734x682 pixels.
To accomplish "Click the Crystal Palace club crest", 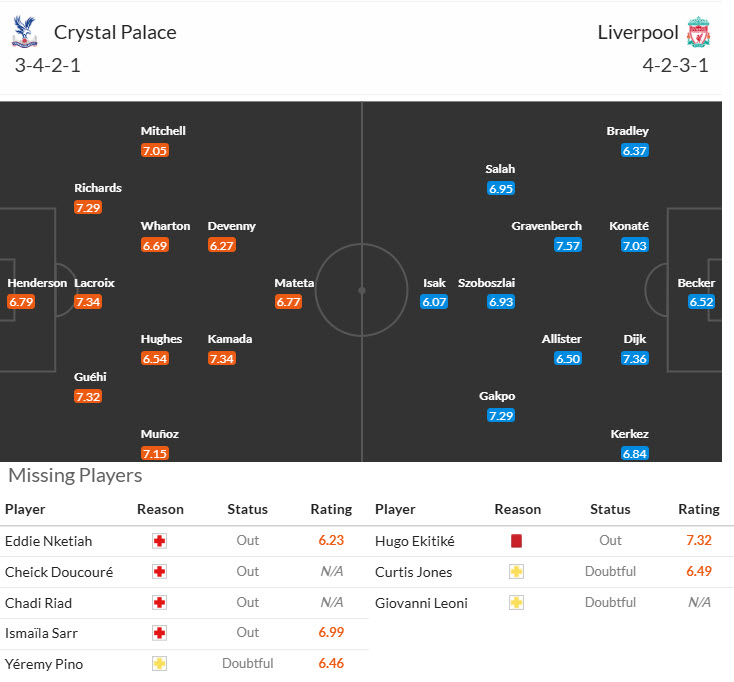I will [24, 33].
